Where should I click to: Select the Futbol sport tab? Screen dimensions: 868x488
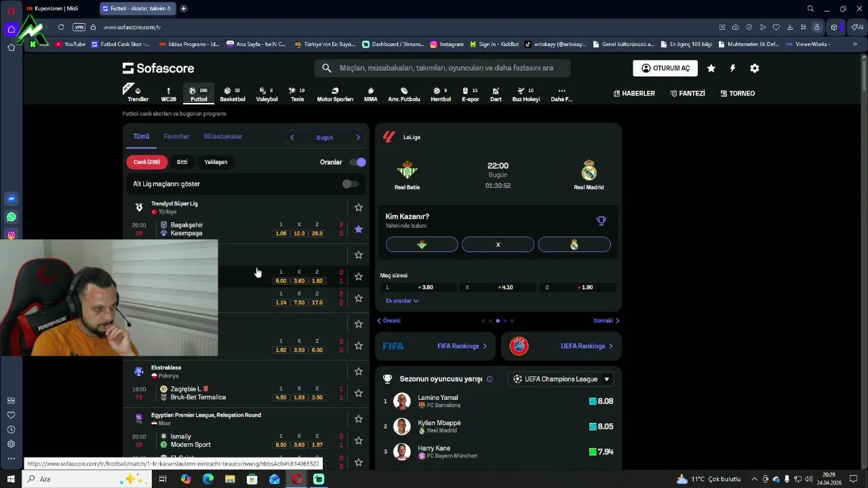[x=199, y=94]
